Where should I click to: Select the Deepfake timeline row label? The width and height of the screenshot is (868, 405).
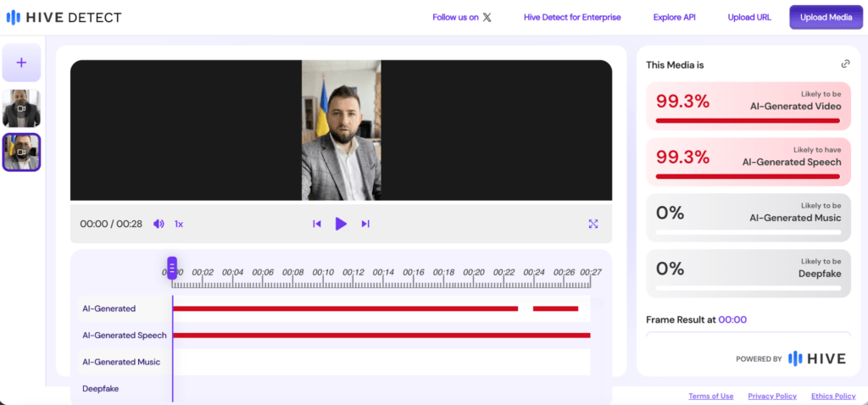[x=101, y=388]
